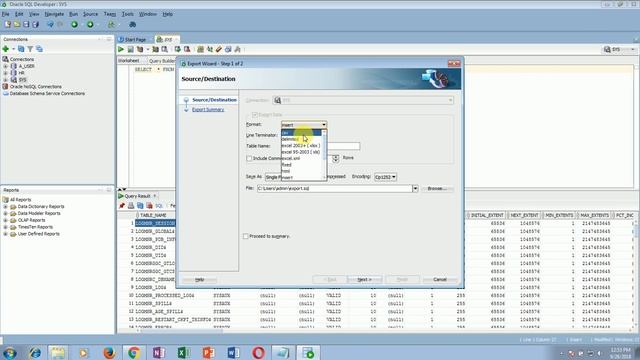640x360 pixels.
Task: Click the binoculars Find icon in toolbar
Action: [x=133, y=24]
